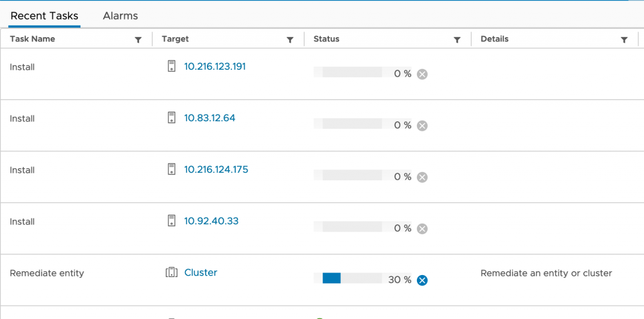Open the Cluster target link
Screen dimensions: 644x319
click(x=201, y=273)
